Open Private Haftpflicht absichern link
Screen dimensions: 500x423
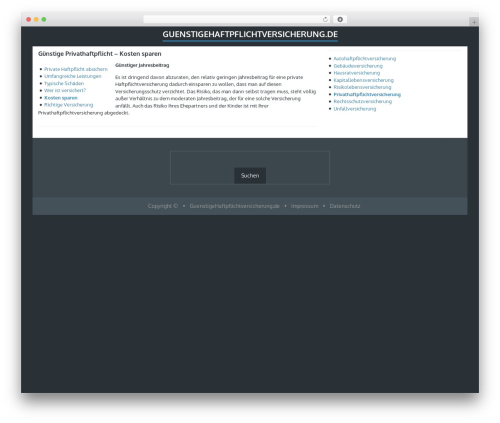[76, 69]
